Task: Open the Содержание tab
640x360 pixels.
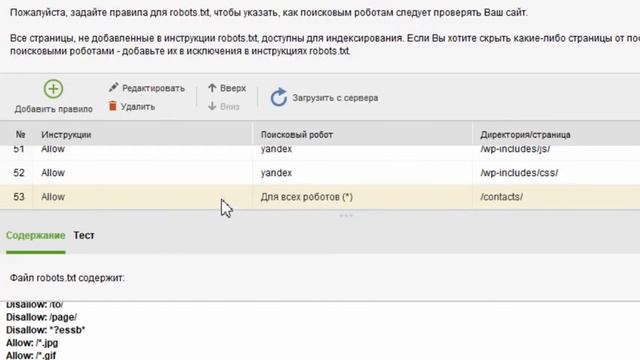Action: click(x=36, y=236)
